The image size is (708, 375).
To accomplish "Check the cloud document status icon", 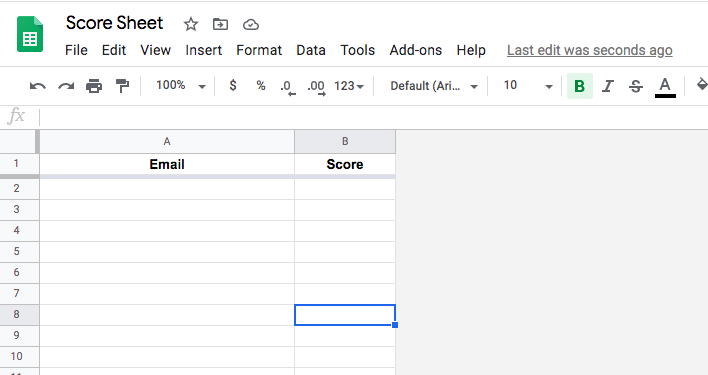I will [251, 24].
